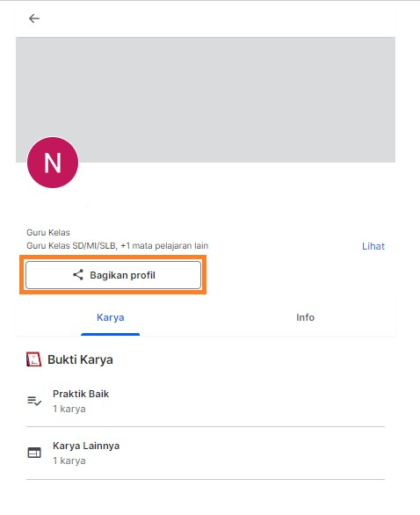
Task: Click the Karya Lainnya card icon
Action: (34, 453)
